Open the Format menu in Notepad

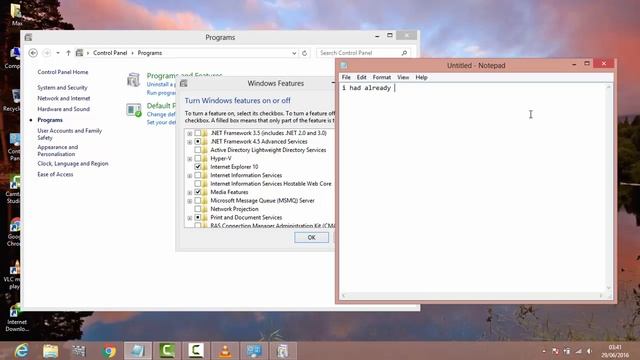(x=382, y=77)
